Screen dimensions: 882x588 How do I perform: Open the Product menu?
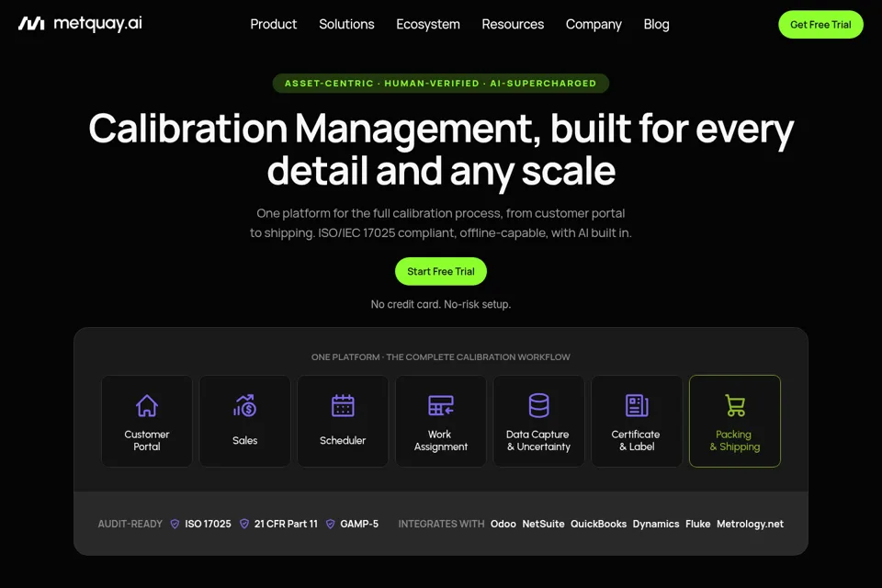274,24
